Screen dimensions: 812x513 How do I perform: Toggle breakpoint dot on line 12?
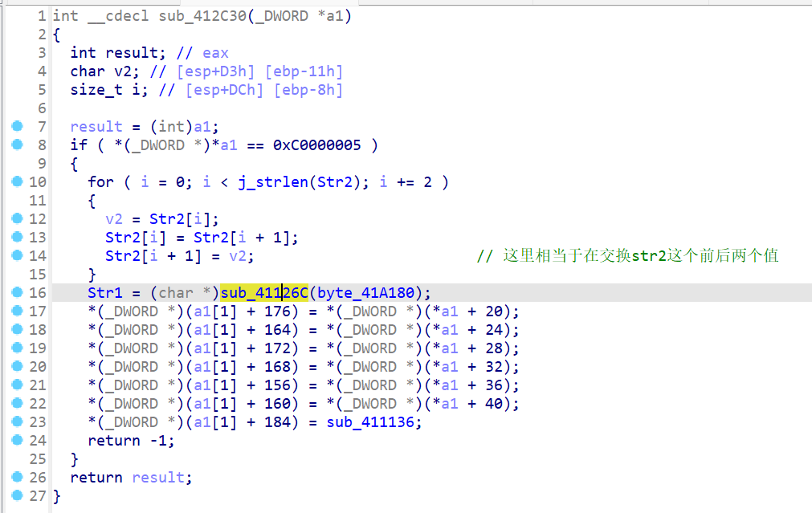(x=17, y=218)
